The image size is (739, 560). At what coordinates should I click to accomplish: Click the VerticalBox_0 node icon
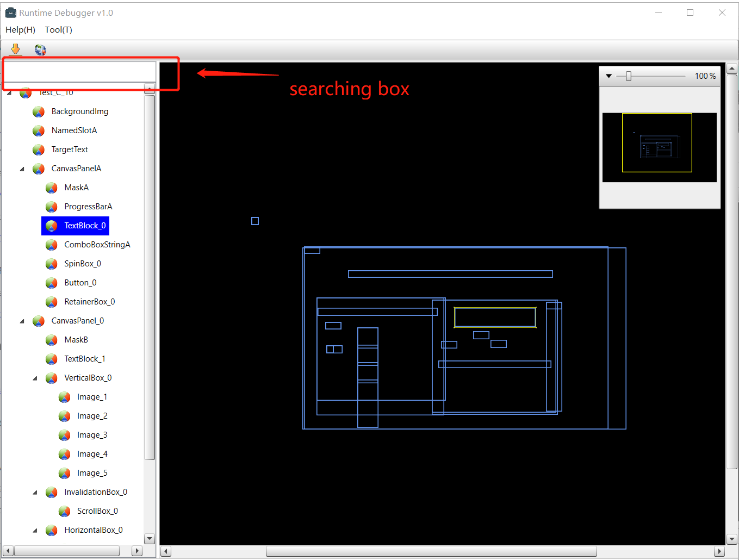[52, 378]
